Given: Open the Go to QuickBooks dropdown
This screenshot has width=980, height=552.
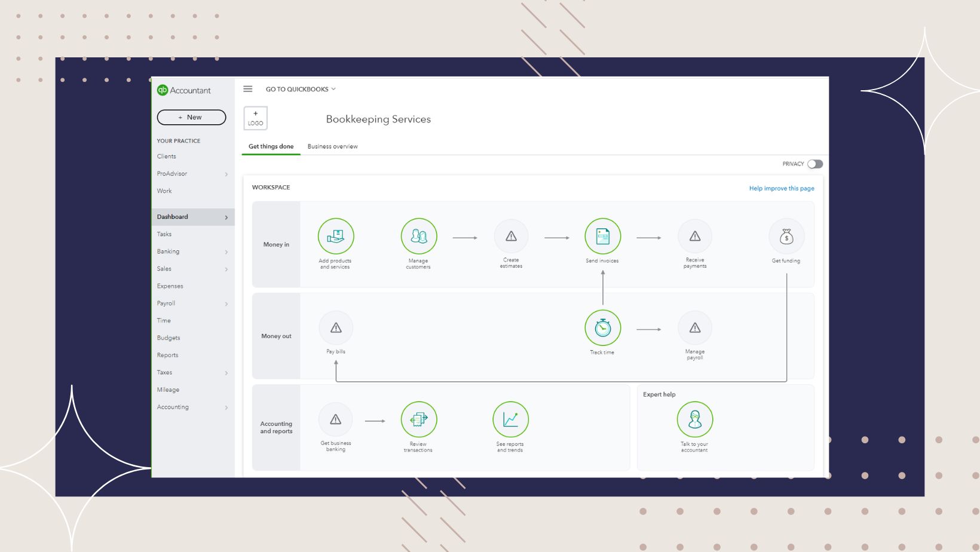Looking at the screenshot, I should coord(301,89).
